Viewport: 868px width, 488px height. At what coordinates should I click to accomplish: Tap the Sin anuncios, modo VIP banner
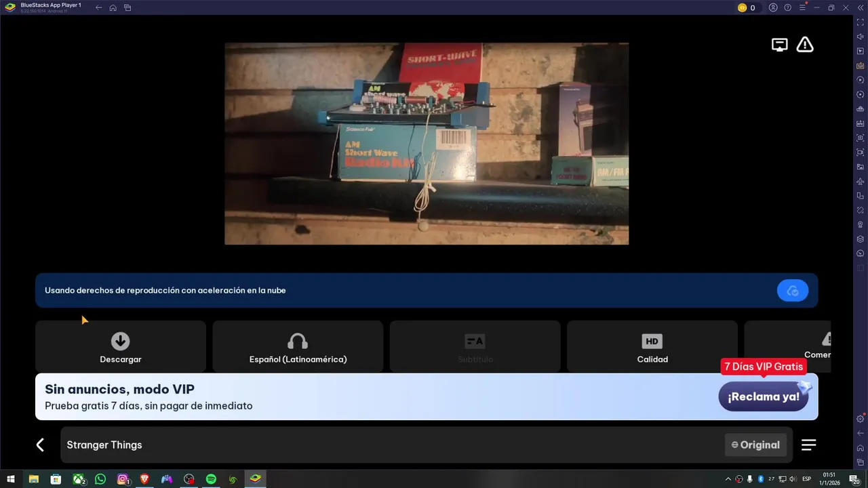click(427, 396)
